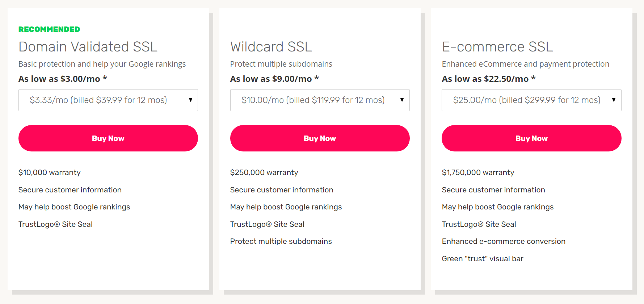This screenshot has width=644, height=304.
Task: Click Buy Now for E-commerce SSL
Action: (x=531, y=138)
